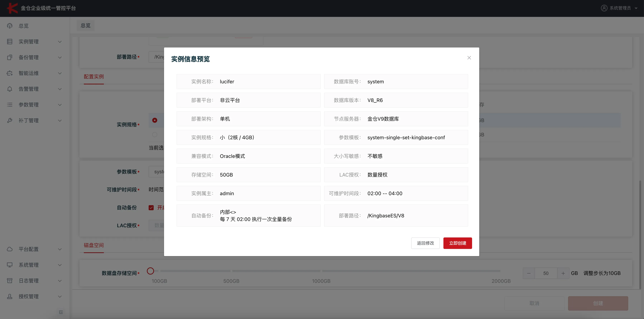The height and width of the screenshot is (319, 644).
Task: Click 立即创建 to create the instance
Action: point(458,243)
